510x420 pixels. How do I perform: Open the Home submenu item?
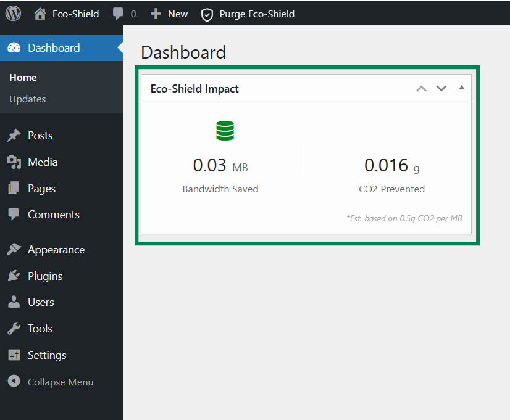point(23,78)
